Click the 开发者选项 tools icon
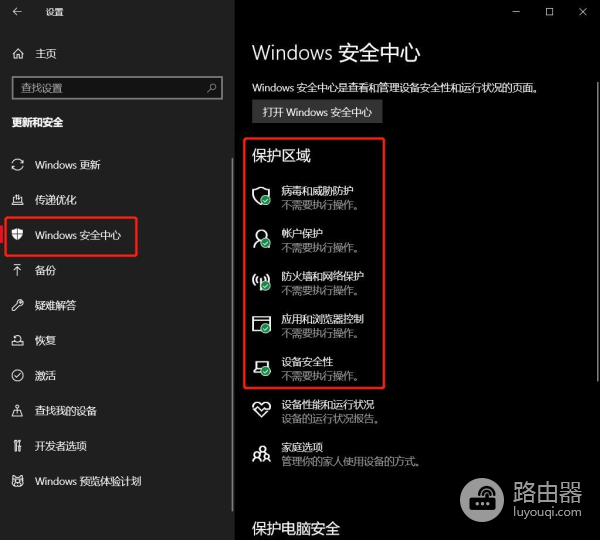The width and height of the screenshot is (600, 540). 17,446
